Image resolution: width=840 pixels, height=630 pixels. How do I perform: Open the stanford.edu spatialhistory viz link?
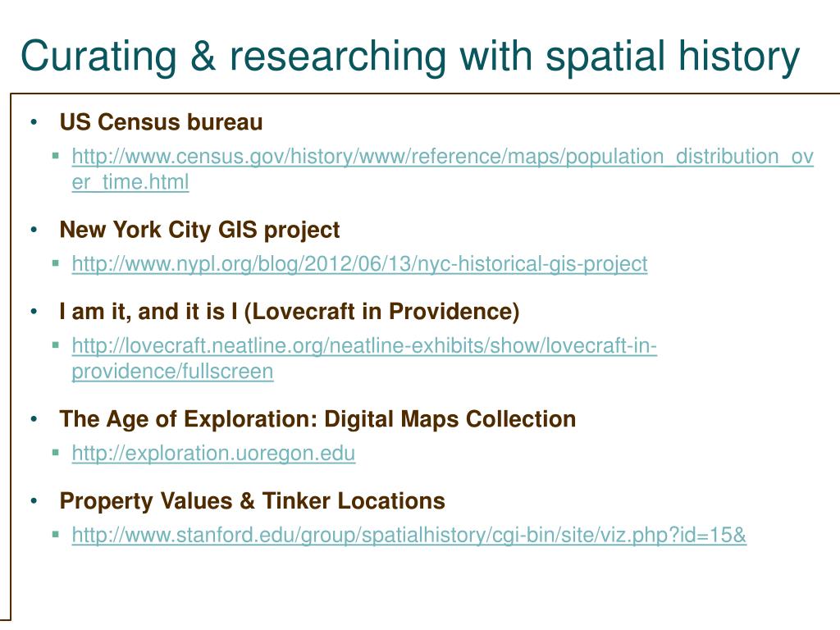[x=409, y=535]
